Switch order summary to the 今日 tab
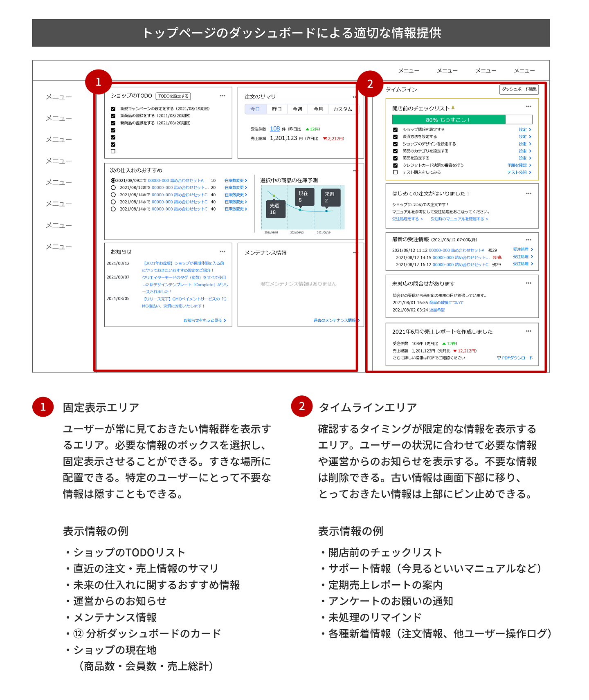 [255, 109]
